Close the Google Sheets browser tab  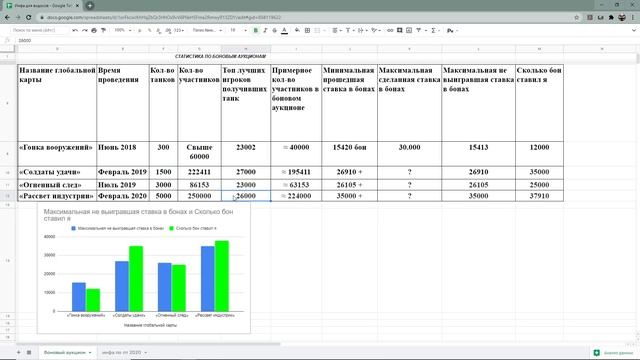(77, 6)
